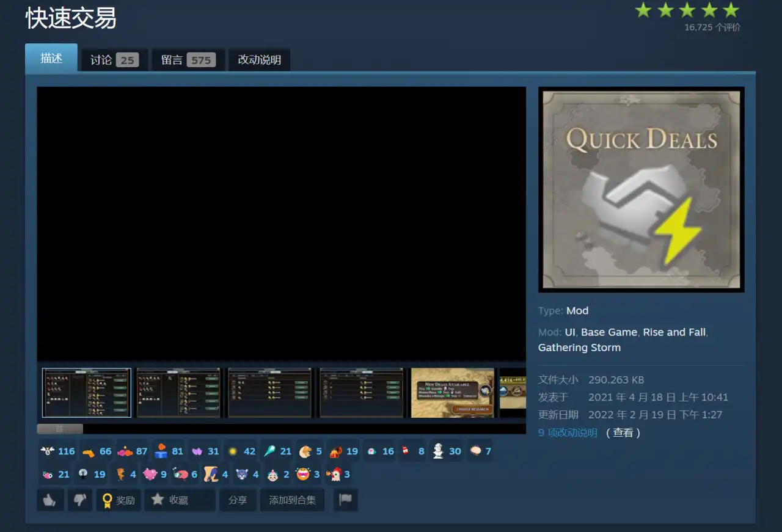Click the 查看 view change notes link

623,432
